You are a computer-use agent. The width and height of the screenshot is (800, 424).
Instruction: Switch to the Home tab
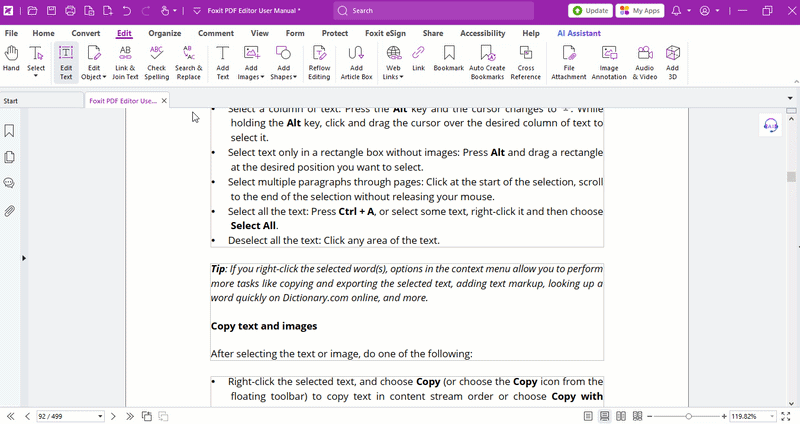(x=43, y=33)
